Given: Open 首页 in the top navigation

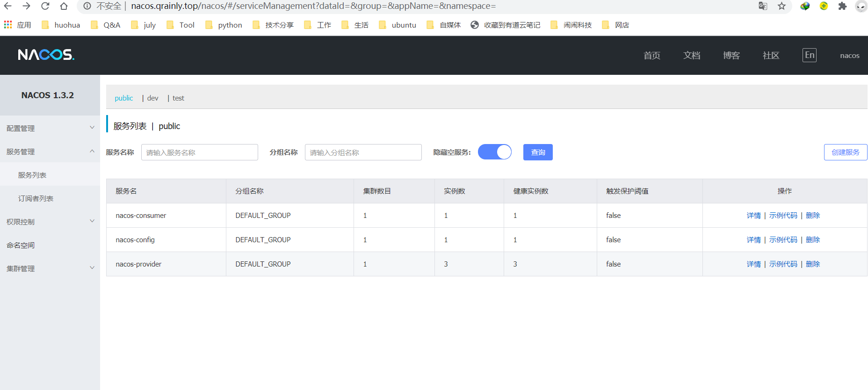Looking at the screenshot, I should click(x=651, y=55).
